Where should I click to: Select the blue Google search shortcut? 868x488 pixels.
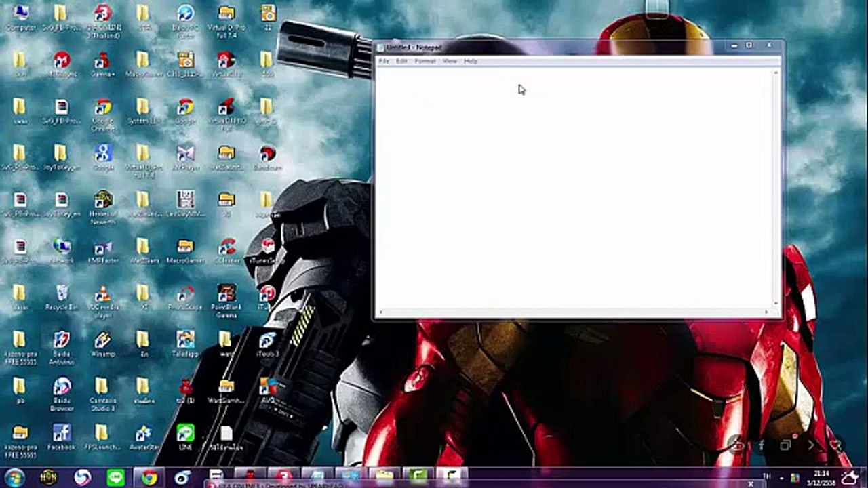coord(103,158)
